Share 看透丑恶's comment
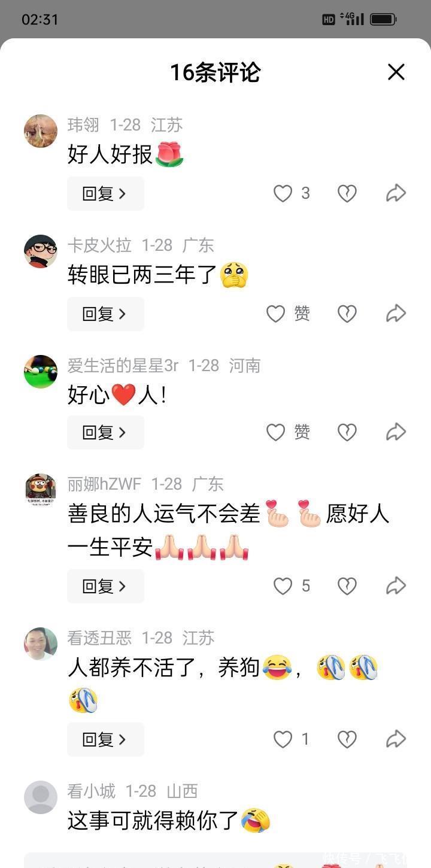431x868 pixels. (396, 739)
